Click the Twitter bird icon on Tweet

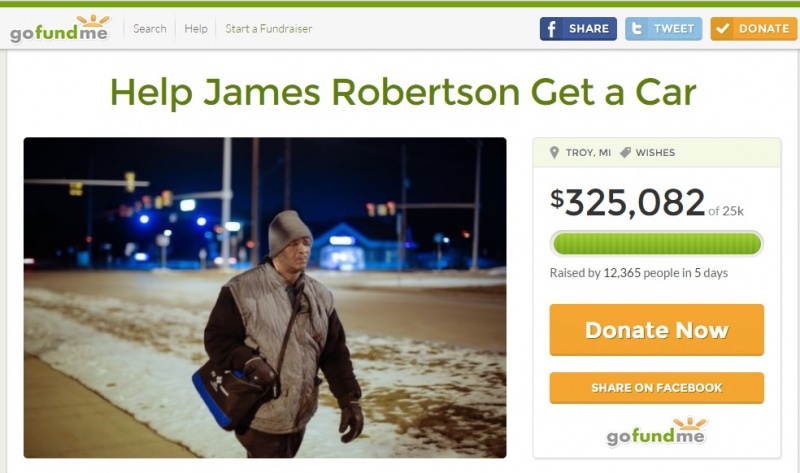637,29
